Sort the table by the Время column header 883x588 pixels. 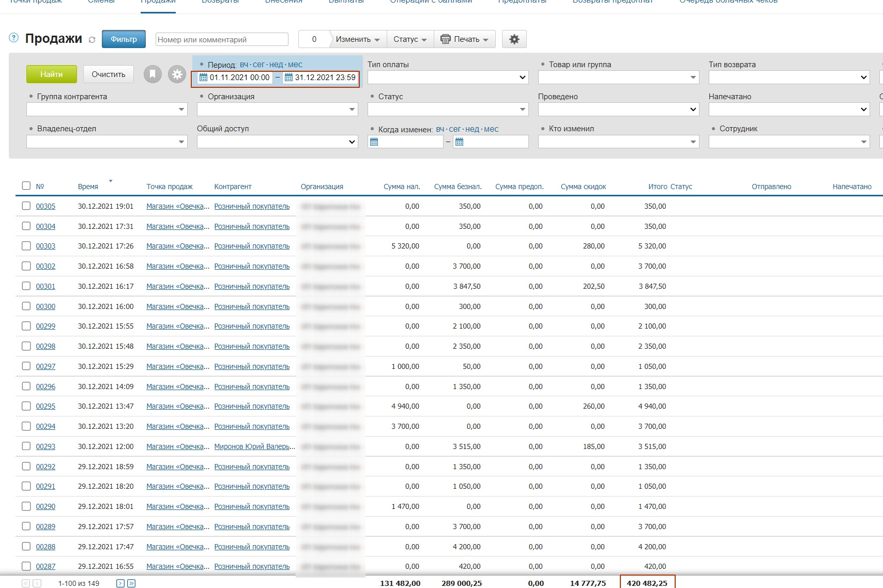tap(88, 187)
